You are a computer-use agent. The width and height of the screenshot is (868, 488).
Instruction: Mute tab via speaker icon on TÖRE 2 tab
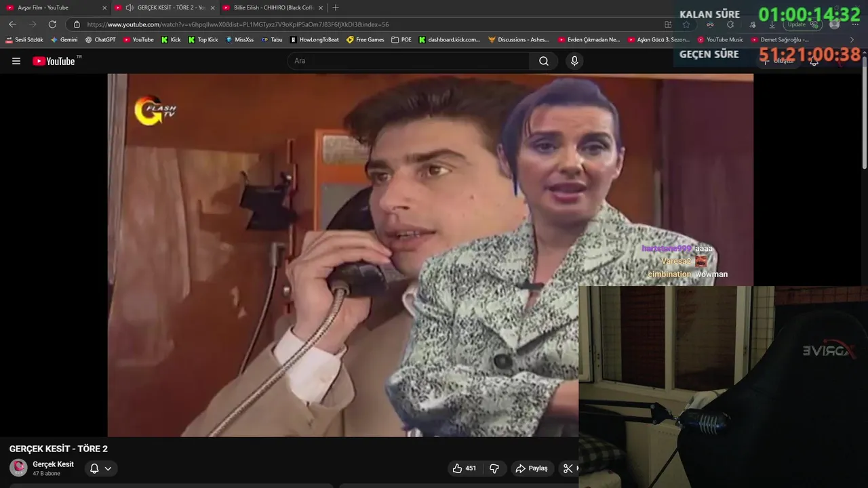(x=129, y=7)
